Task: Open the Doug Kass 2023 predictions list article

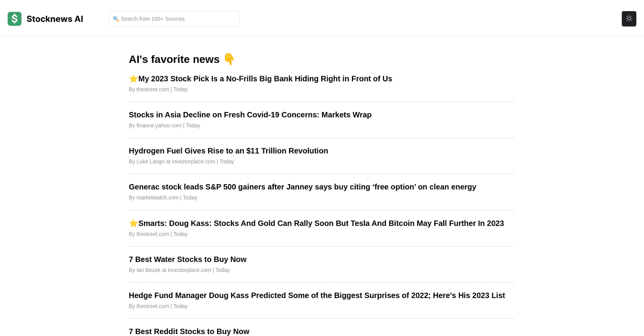Action: 317,295
